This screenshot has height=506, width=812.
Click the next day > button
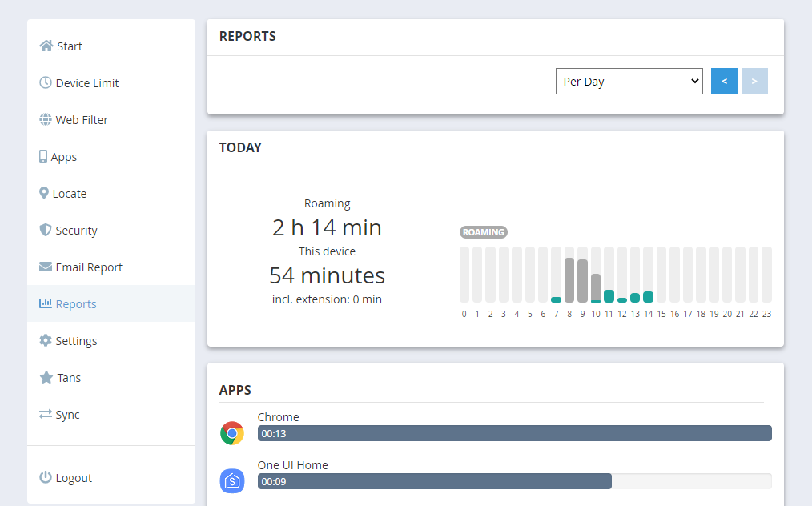pos(754,82)
